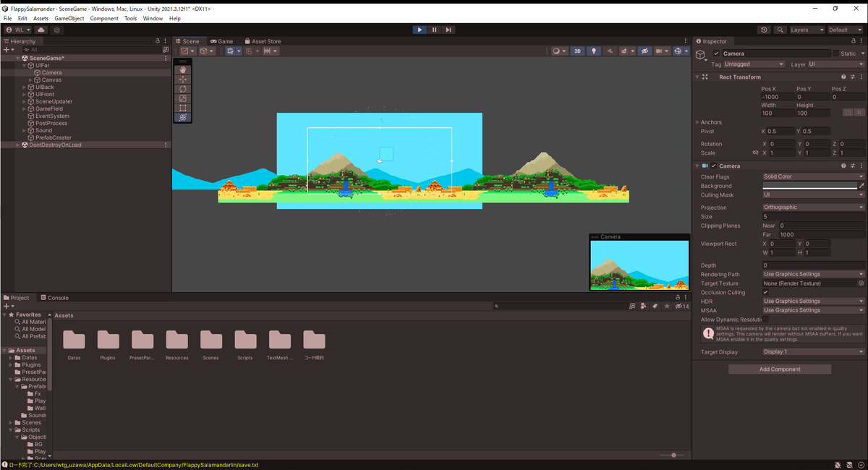Click the Camera Size input field
Image resolution: width=868 pixels, height=470 pixels.
(814, 216)
